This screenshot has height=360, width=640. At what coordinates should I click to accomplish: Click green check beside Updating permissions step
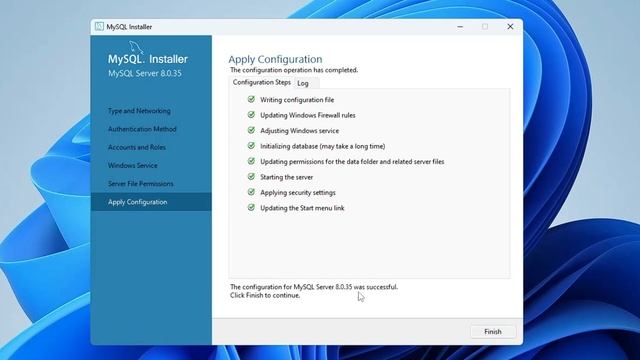[251, 161]
